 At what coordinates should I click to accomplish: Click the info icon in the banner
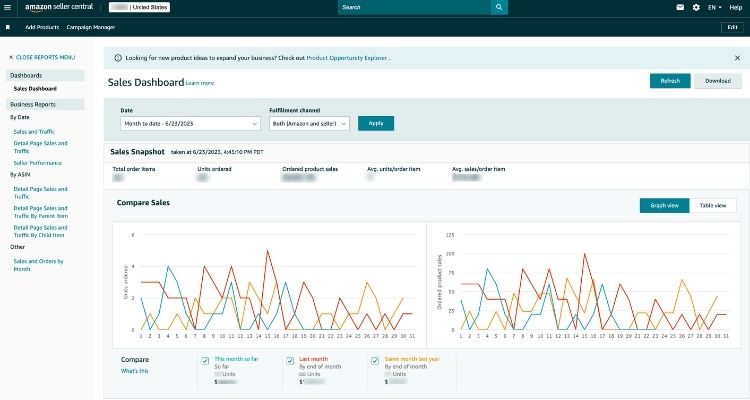[x=120, y=58]
